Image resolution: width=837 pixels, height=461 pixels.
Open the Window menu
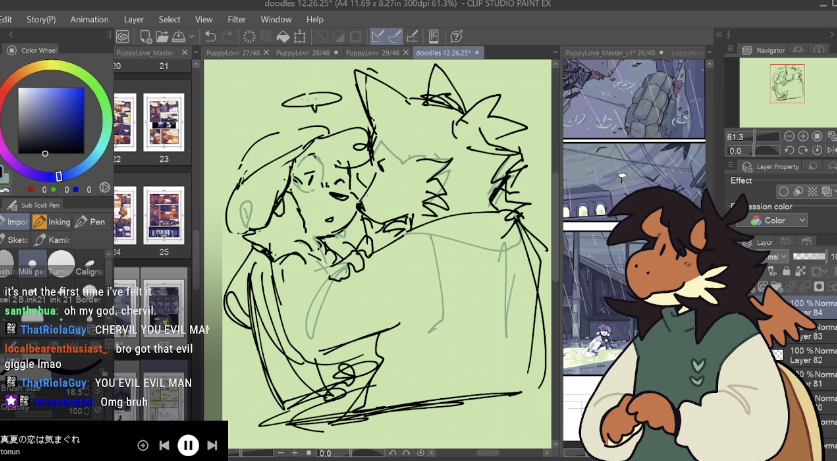(276, 19)
